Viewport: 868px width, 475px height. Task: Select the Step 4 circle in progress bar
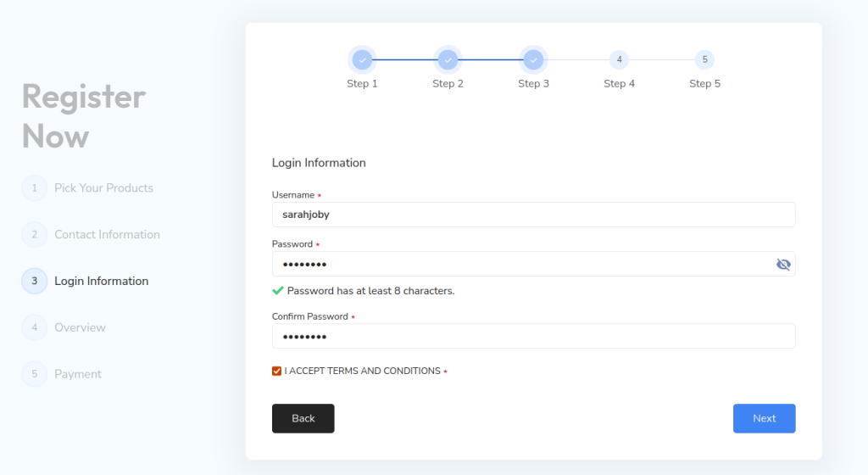619,59
